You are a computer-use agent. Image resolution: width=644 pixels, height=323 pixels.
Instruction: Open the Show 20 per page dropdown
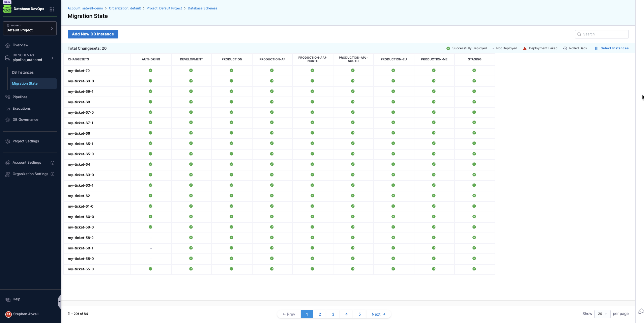point(602,314)
